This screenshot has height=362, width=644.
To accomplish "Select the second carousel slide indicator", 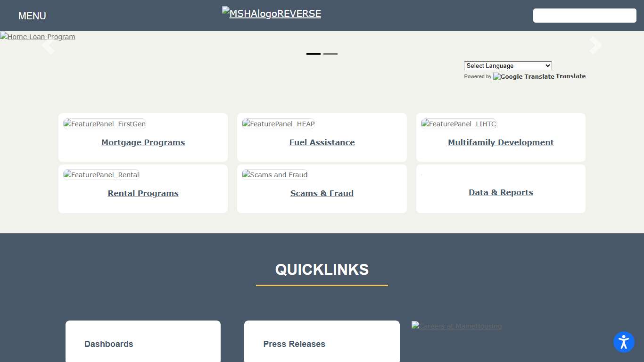I will pyautogui.click(x=330, y=54).
